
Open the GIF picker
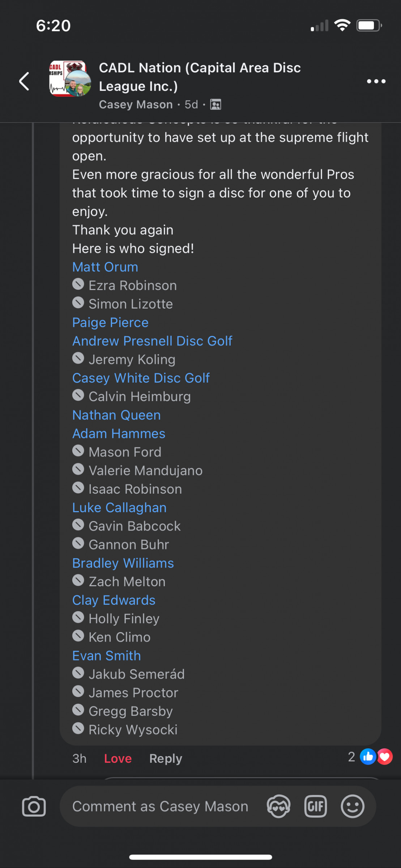[x=316, y=807]
